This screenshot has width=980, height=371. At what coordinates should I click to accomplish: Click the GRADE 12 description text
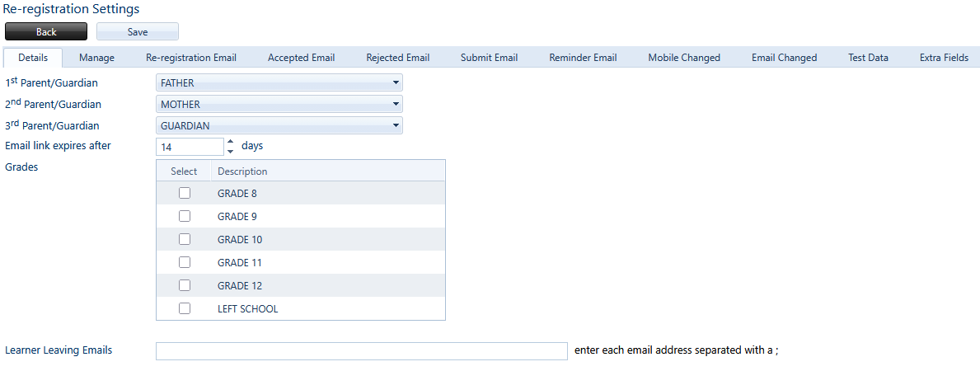(x=240, y=286)
